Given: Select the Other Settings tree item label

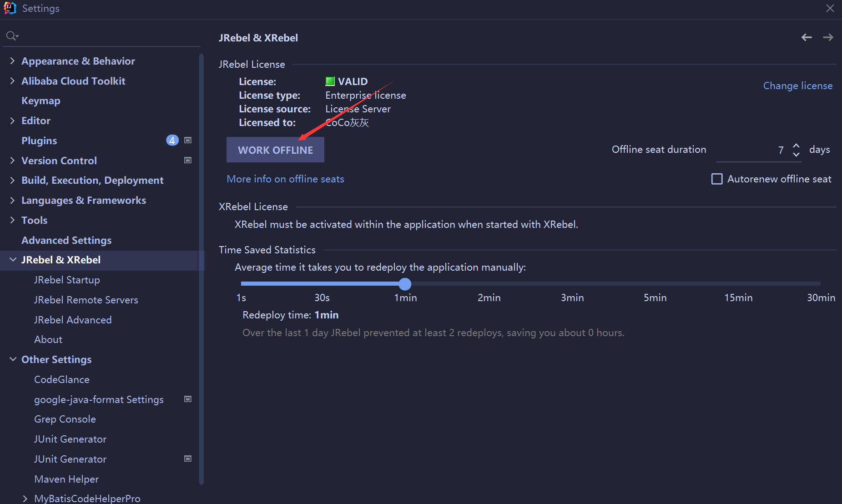Looking at the screenshot, I should pyautogui.click(x=56, y=359).
